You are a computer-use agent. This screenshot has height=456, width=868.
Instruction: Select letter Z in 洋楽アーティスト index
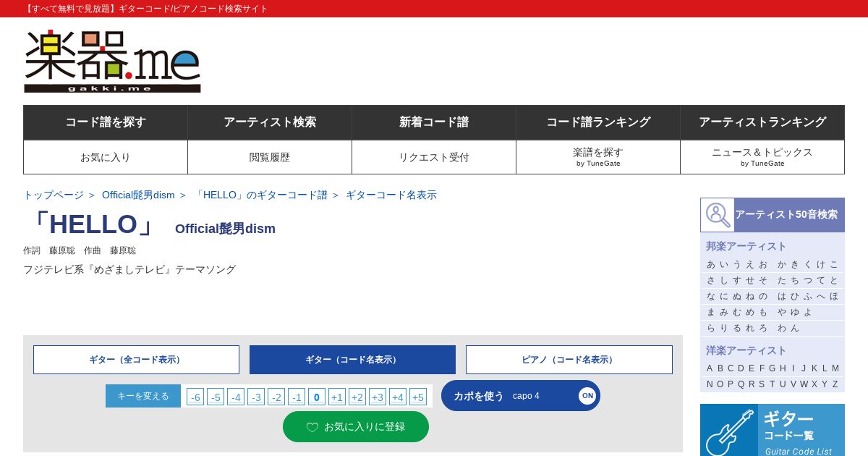click(835, 384)
